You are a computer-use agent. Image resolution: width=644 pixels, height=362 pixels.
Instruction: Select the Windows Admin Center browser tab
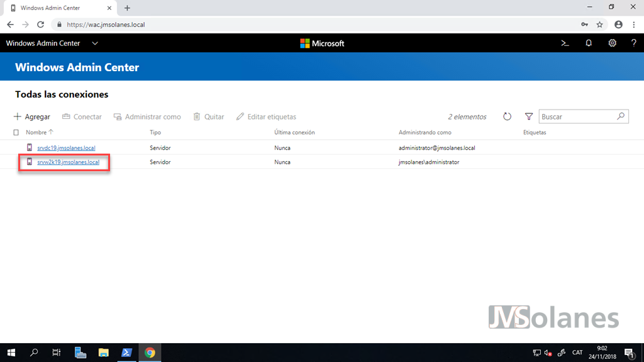(x=60, y=8)
